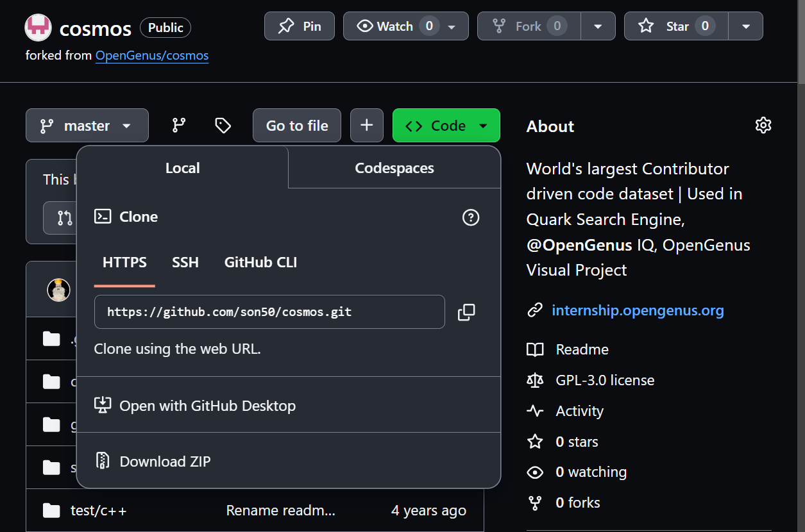
Task: Click the Fork button
Action: (x=529, y=26)
